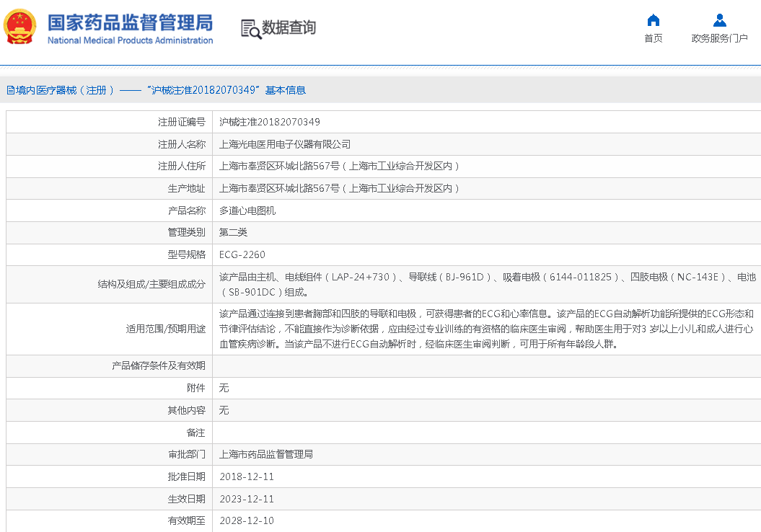Click the product name 多道心电图机 cell
761x532 pixels.
click(x=247, y=210)
